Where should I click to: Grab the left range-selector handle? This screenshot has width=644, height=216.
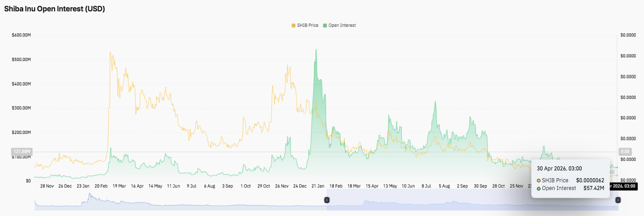327,200
